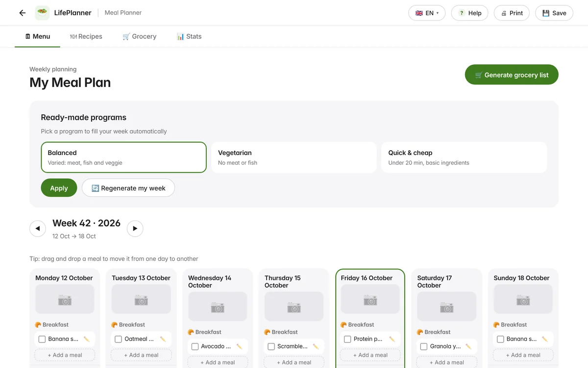Add a meal to Sunday 18 October
The image size is (588, 368).
pos(523,355)
